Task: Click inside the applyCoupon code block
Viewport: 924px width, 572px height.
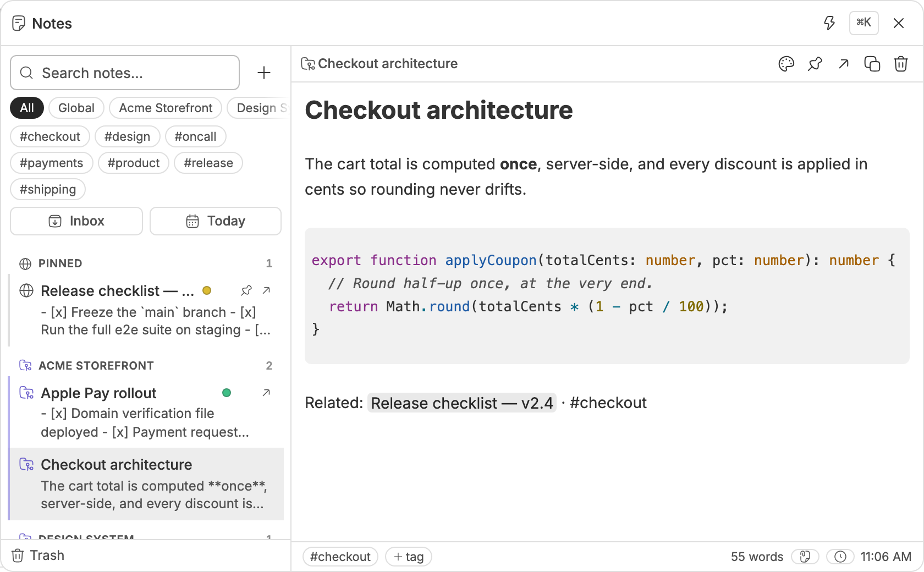Action: coord(607,296)
